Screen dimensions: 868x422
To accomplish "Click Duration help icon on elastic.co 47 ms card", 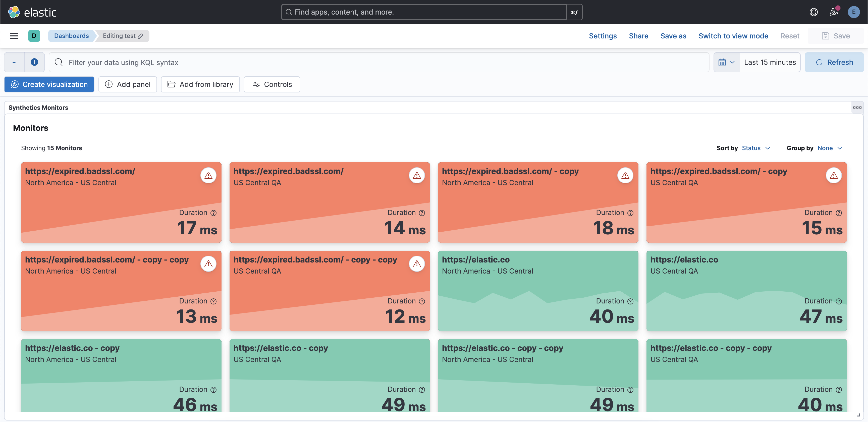I will coord(839,301).
